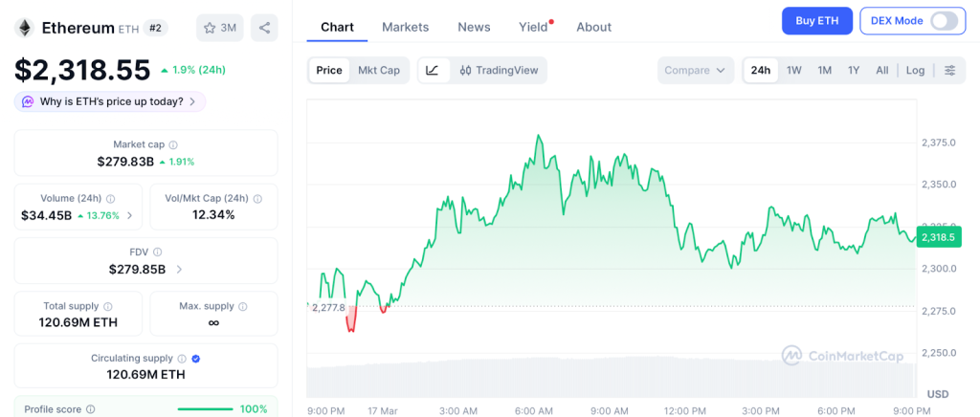The height and width of the screenshot is (417, 980).
Task: Add Ethereum to watchlist via star button
Action: click(x=218, y=28)
